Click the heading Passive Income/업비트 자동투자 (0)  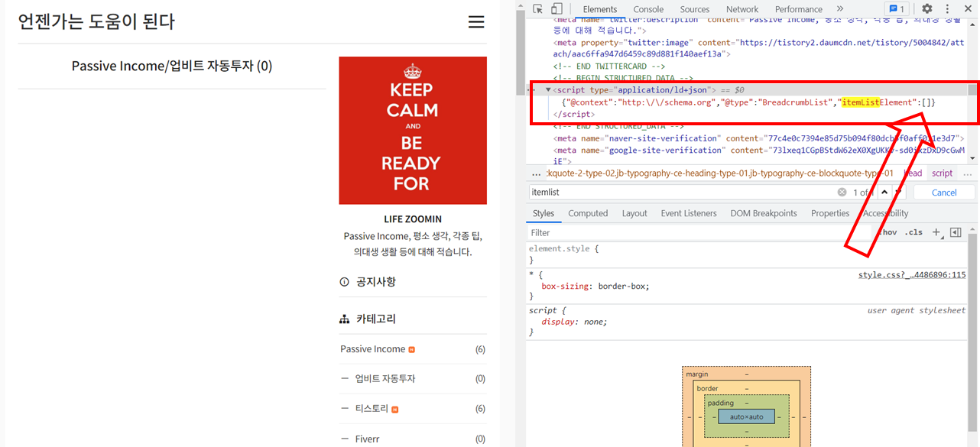tap(172, 66)
